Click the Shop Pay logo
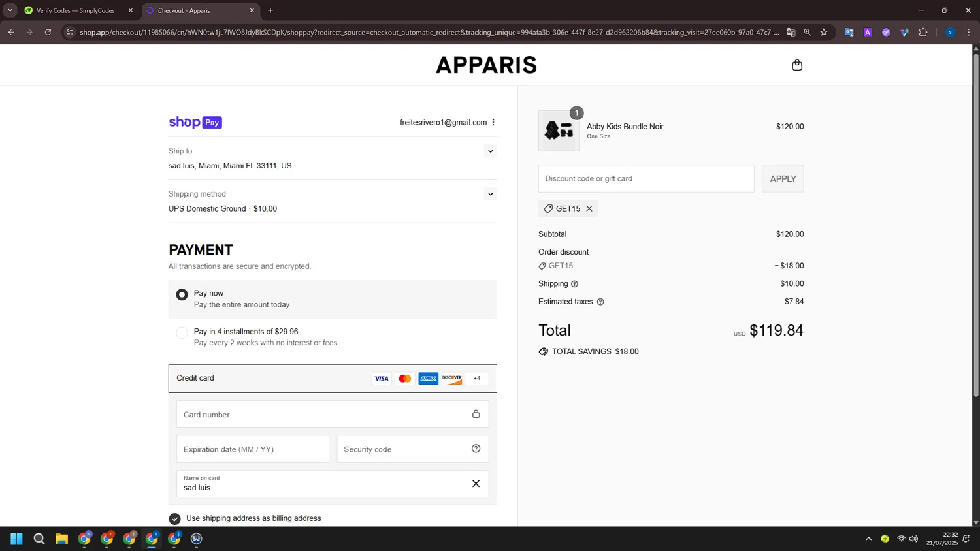The width and height of the screenshot is (980, 551). pyautogui.click(x=195, y=122)
